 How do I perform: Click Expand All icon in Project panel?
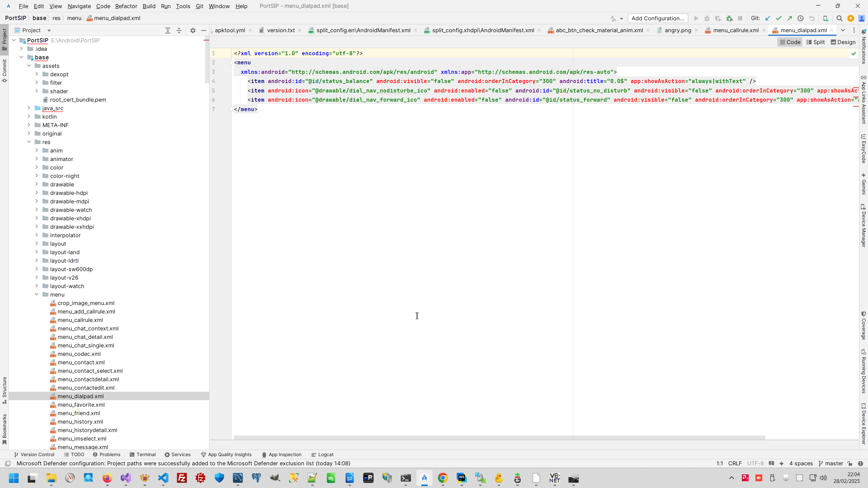point(167,30)
